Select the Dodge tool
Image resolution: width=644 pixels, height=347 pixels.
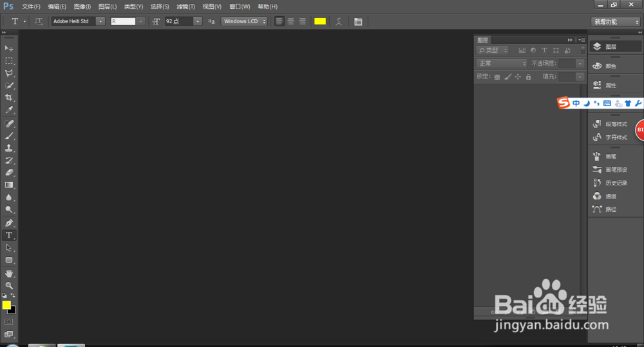[x=8, y=210]
